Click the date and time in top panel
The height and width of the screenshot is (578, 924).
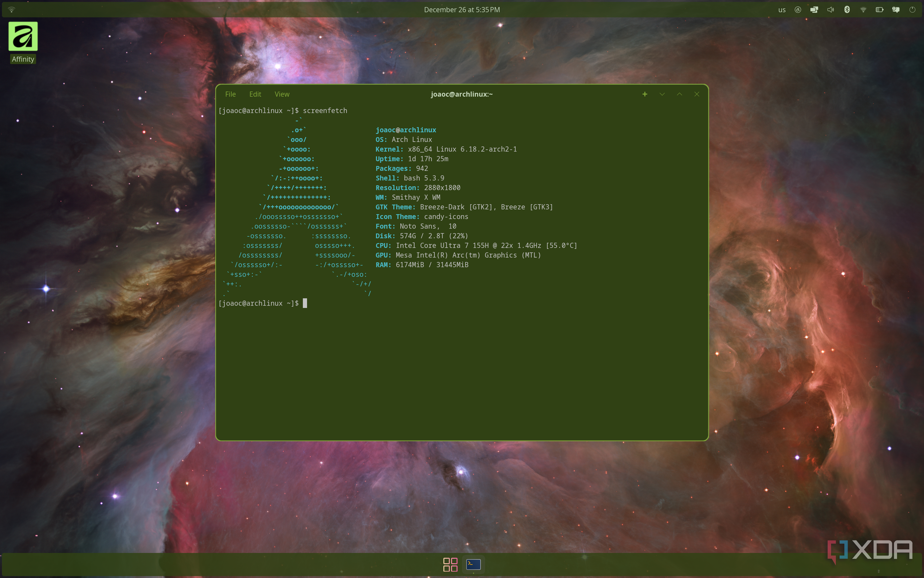[462, 10]
